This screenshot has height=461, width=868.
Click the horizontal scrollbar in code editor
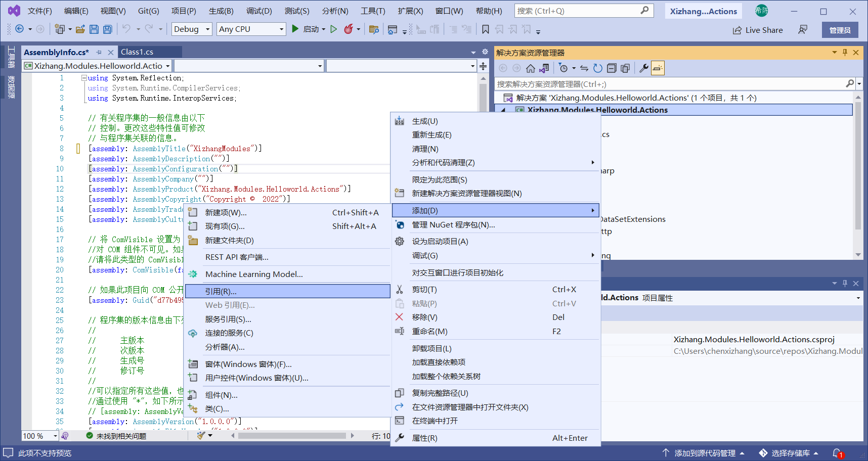[292, 435]
